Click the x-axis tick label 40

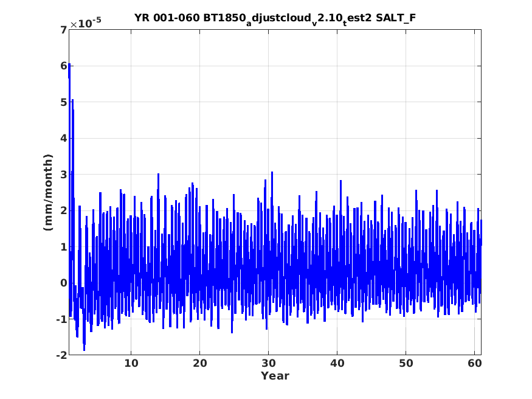click(337, 363)
